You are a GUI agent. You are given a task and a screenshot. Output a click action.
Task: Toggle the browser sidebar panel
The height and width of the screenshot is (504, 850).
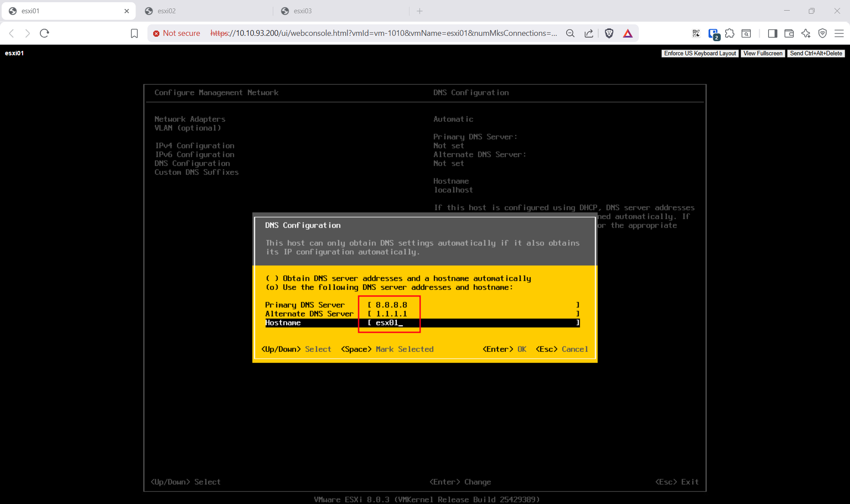click(773, 33)
